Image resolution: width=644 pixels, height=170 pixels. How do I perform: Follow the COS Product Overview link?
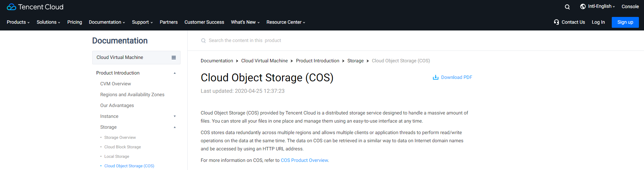pyautogui.click(x=304, y=161)
